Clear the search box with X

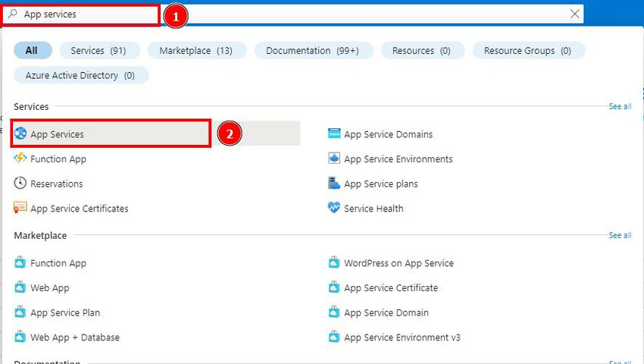click(x=575, y=14)
